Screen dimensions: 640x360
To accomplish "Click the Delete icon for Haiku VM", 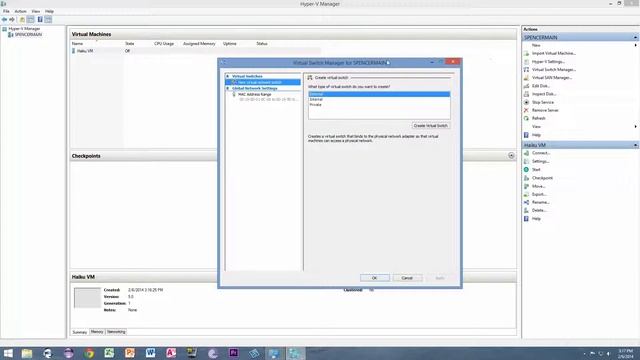I will (526, 210).
